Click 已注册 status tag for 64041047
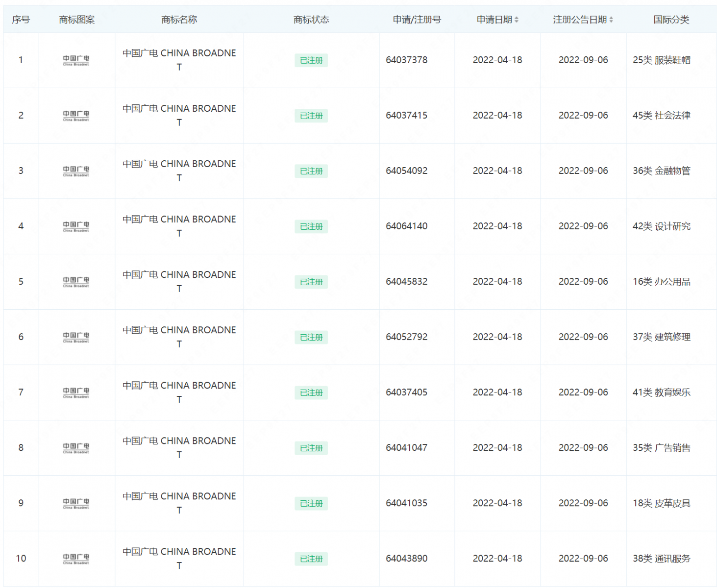 coord(311,448)
